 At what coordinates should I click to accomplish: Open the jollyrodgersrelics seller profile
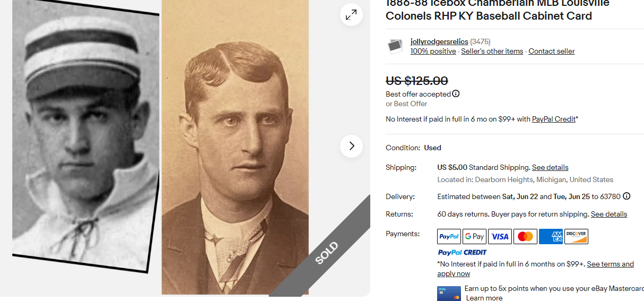(439, 41)
